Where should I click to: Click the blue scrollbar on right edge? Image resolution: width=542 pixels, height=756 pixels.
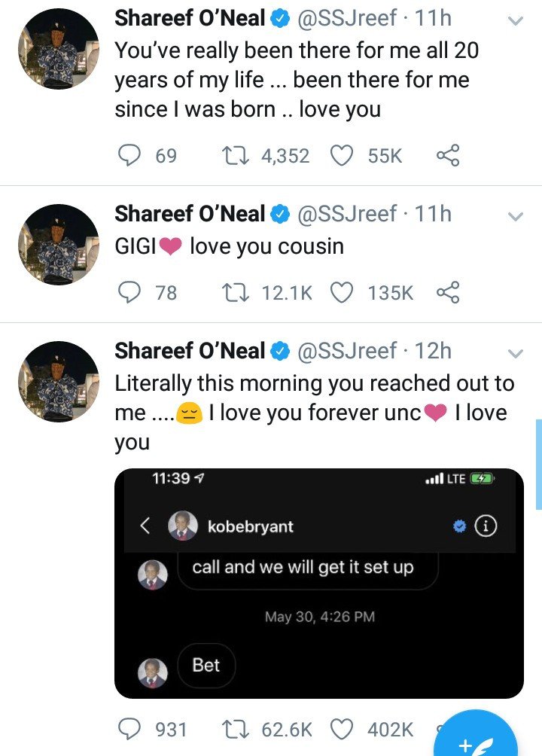[x=539, y=465]
